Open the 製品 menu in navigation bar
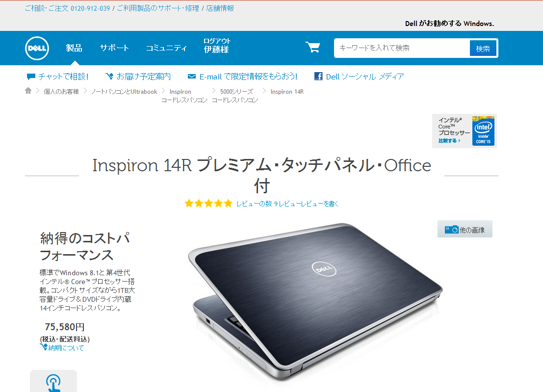 [74, 48]
